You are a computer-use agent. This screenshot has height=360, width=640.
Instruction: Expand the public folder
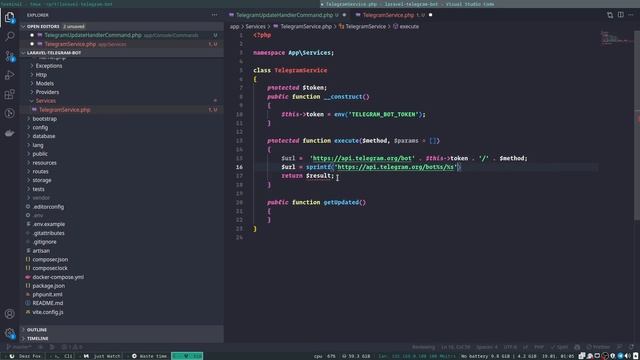(40, 154)
